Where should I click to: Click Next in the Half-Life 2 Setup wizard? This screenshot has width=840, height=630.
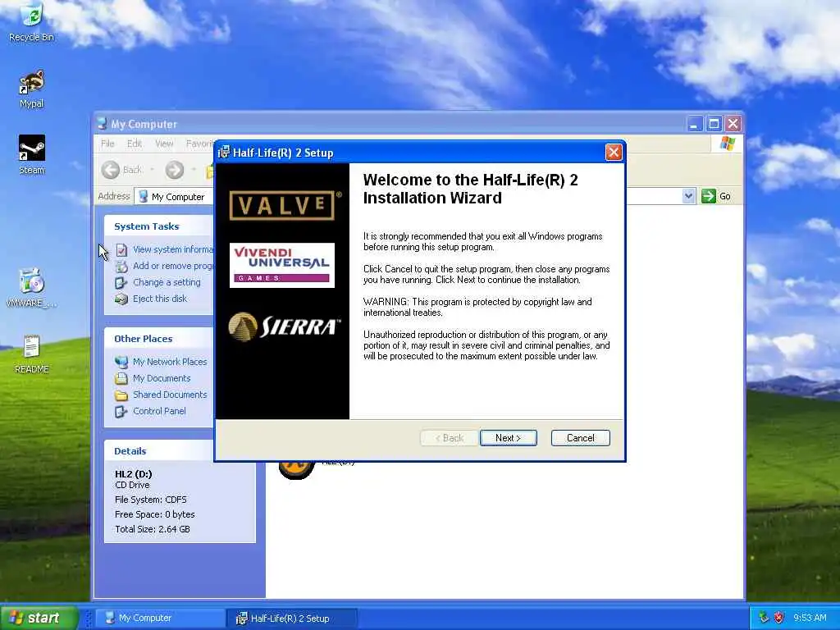pos(508,438)
